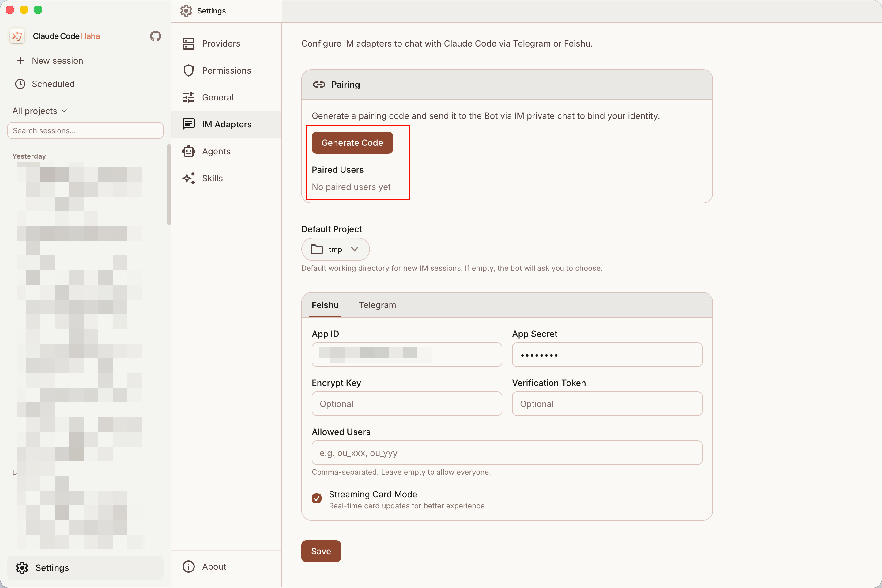Select the Feishu tab
Screen dimensions: 882x588
[x=325, y=305]
